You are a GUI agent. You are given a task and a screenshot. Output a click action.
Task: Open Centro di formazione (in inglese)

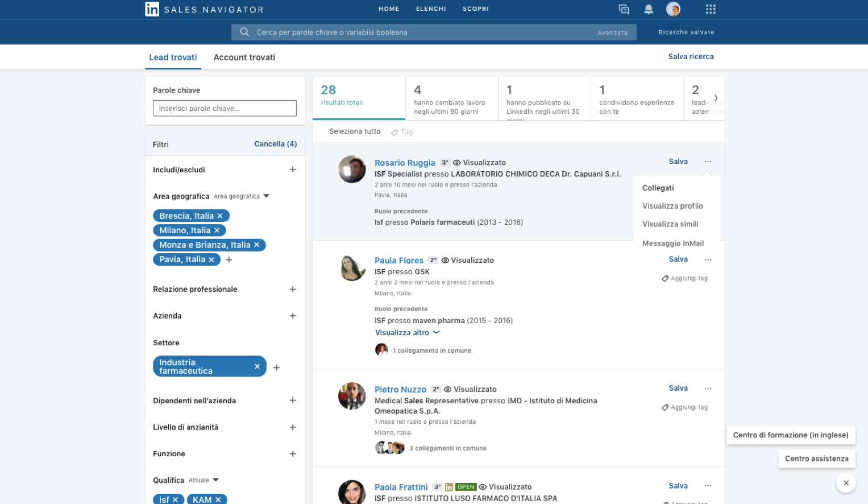click(x=791, y=435)
